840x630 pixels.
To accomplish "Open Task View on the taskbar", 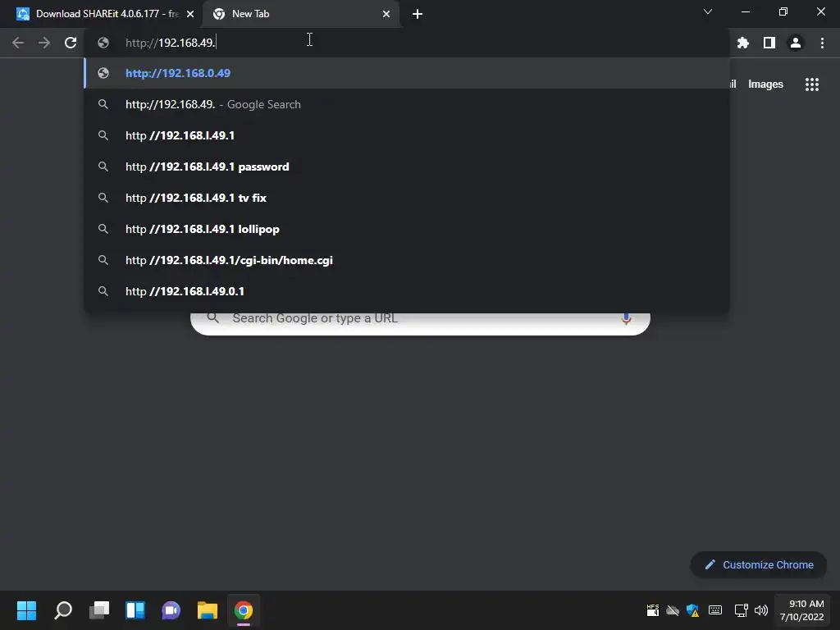I will (99, 610).
